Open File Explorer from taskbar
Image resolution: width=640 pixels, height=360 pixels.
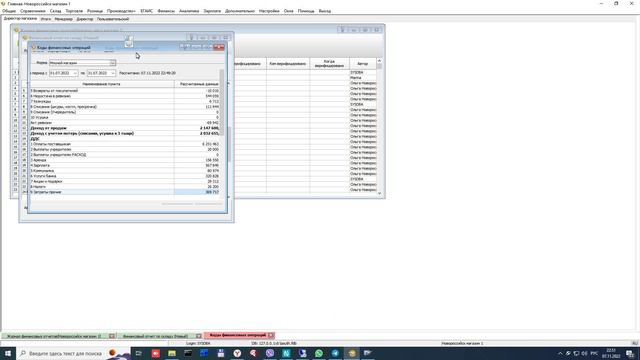172,353
